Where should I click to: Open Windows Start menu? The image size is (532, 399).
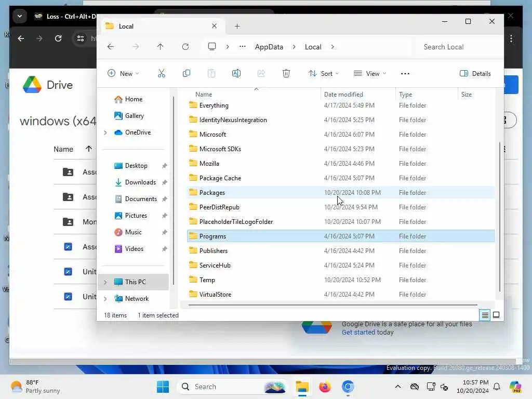[x=163, y=387]
